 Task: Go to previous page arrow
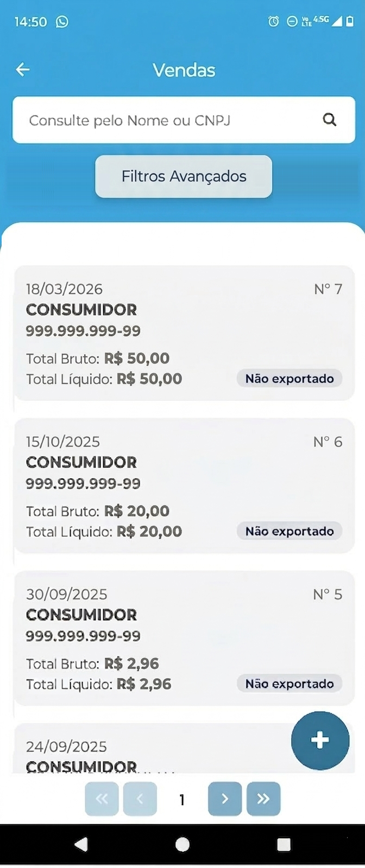point(140,799)
